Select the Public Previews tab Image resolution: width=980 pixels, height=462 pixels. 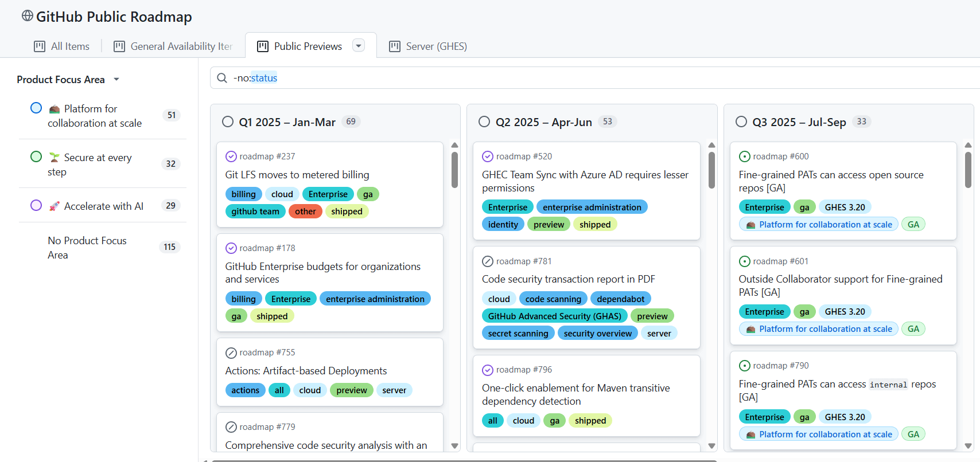[x=308, y=46]
